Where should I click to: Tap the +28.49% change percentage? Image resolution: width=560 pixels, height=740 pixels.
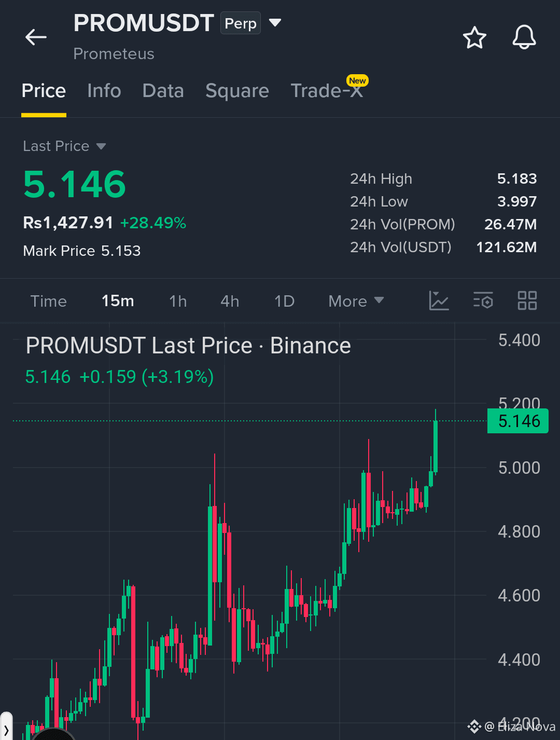[x=153, y=223]
